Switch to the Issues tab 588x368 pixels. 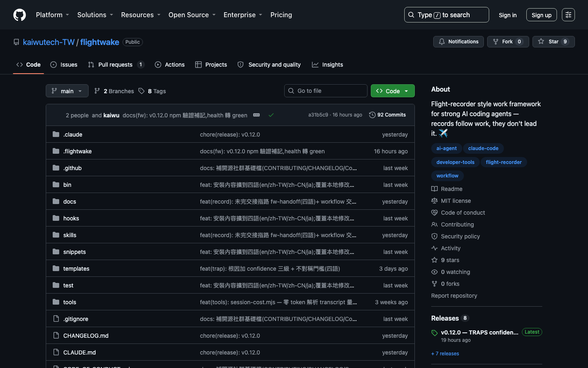(64, 65)
